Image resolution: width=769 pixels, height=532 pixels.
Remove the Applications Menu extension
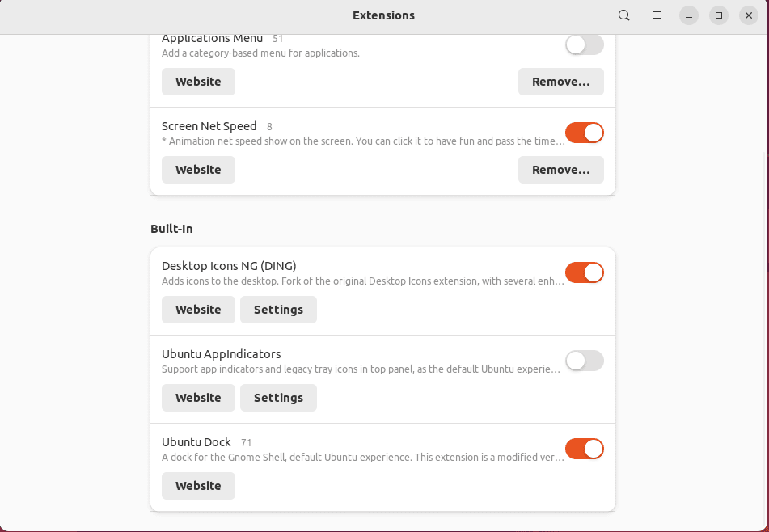pos(560,81)
